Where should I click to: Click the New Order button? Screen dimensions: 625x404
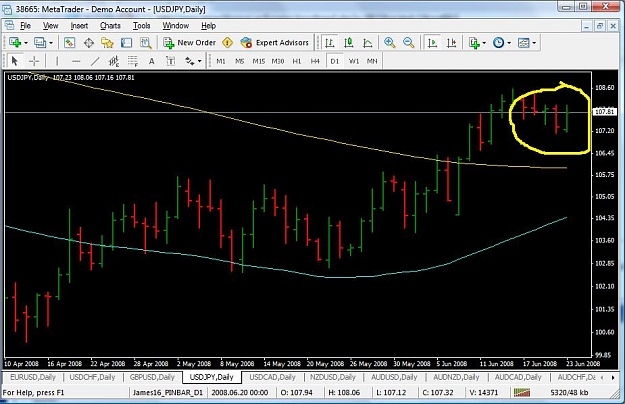[189, 43]
